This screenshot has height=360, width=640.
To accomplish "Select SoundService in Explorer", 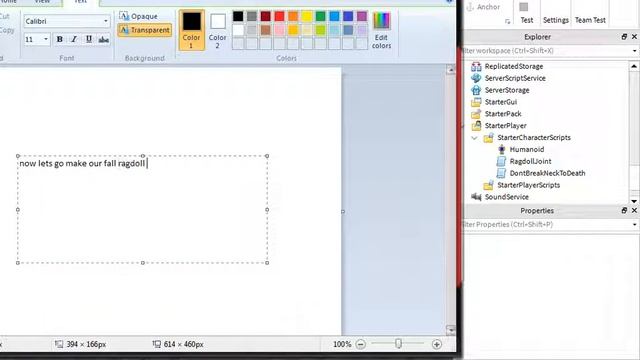I will click(x=507, y=197).
